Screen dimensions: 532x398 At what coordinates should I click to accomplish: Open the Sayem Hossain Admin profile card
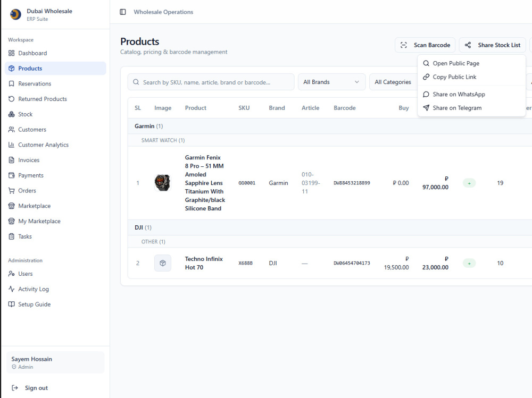coord(55,362)
